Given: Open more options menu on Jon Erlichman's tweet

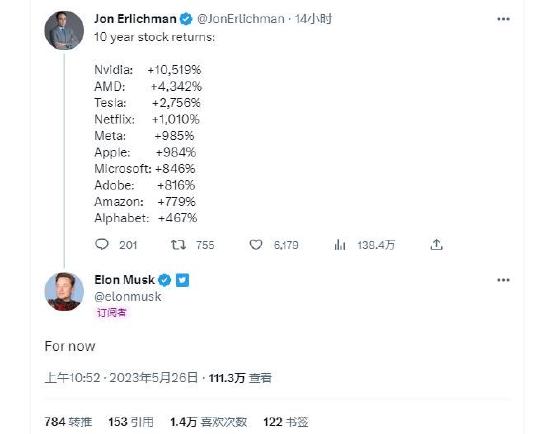Looking at the screenshot, I should pos(503,19).
